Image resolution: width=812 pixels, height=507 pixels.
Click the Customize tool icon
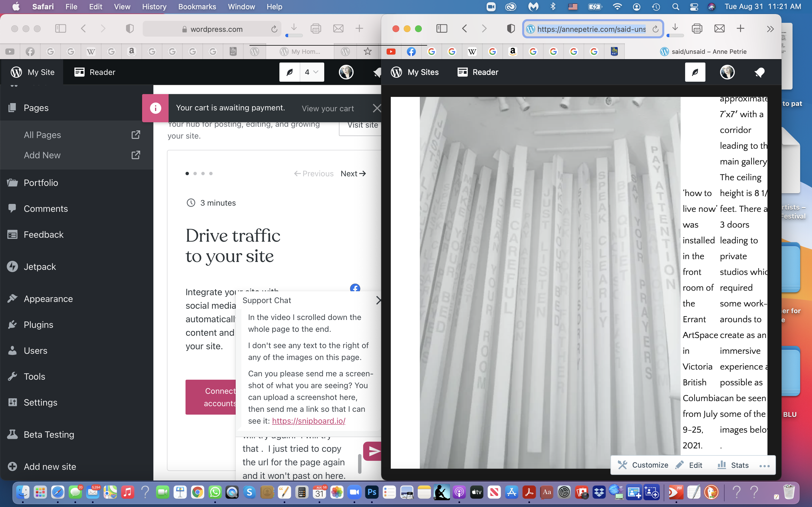coord(623,465)
